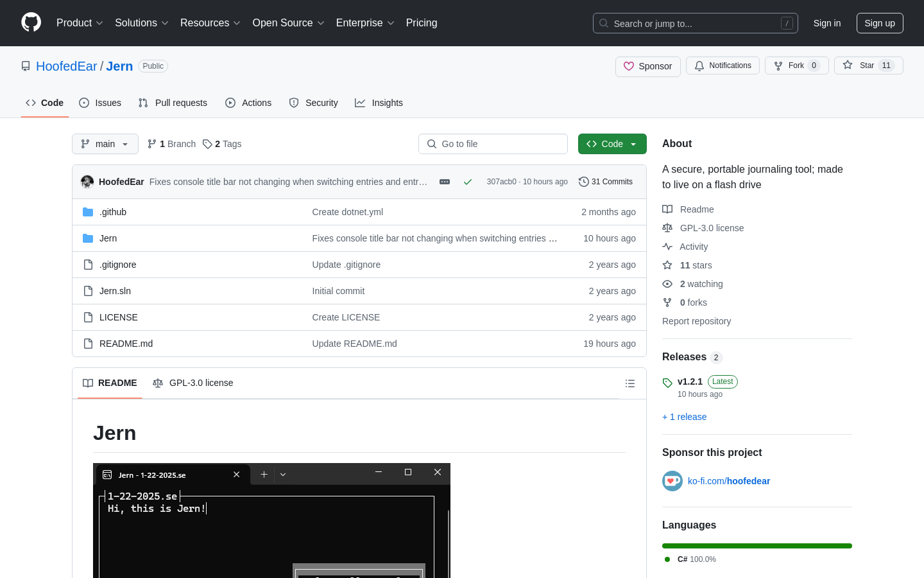
Task: Expand the Resources menu
Action: [x=210, y=22]
